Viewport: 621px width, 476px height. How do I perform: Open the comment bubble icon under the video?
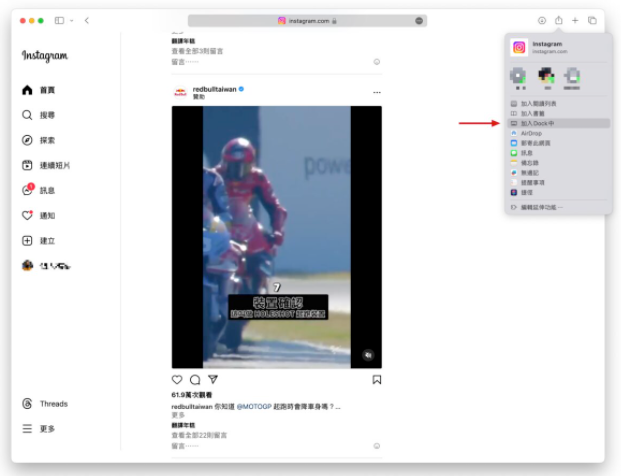click(x=195, y=380)
